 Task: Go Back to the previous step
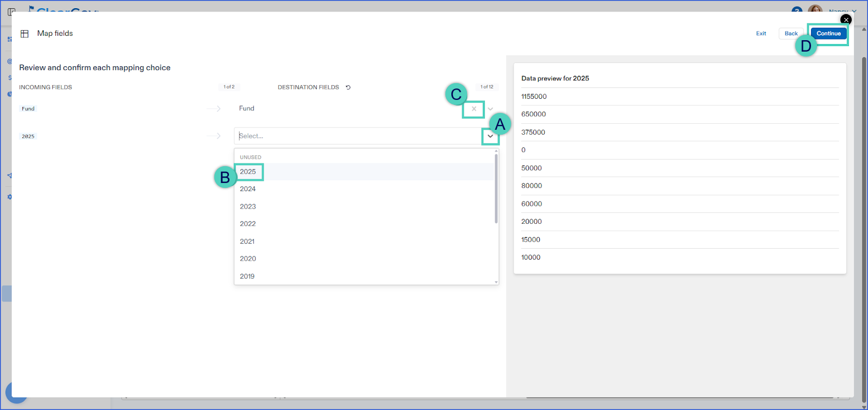coord(791,34)
